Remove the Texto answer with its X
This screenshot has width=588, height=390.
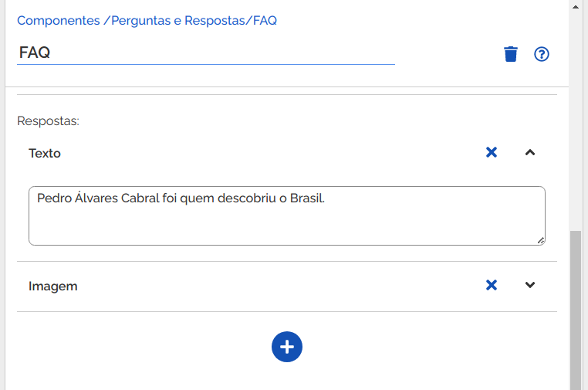click(x=492, y=152)
